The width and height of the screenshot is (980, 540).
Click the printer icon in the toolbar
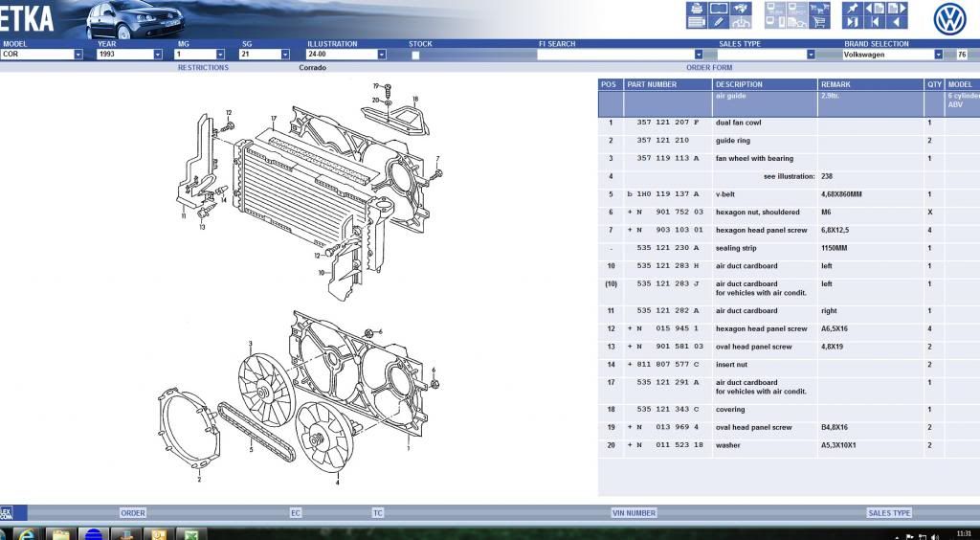[x=695, y=9]
